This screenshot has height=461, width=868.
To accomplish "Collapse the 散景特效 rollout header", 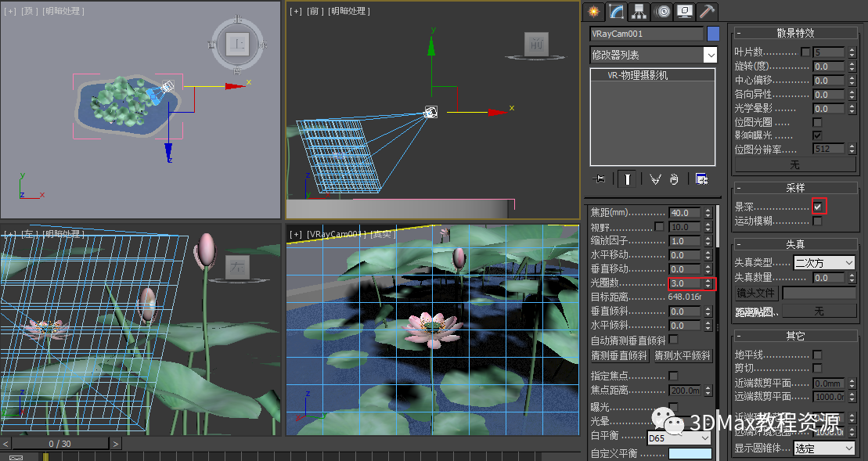I will point(795,33).
